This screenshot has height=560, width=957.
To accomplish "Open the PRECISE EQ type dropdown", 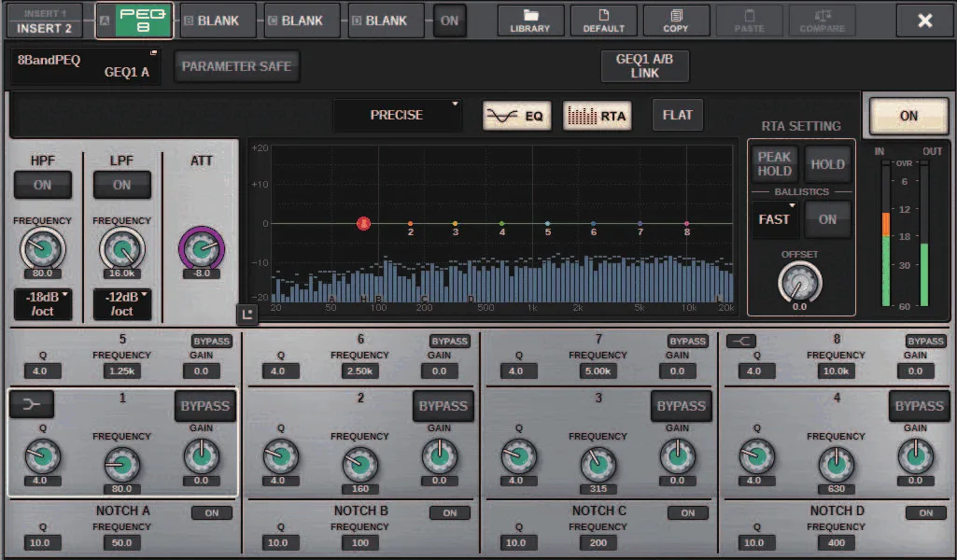I will (x=397, y=115).
